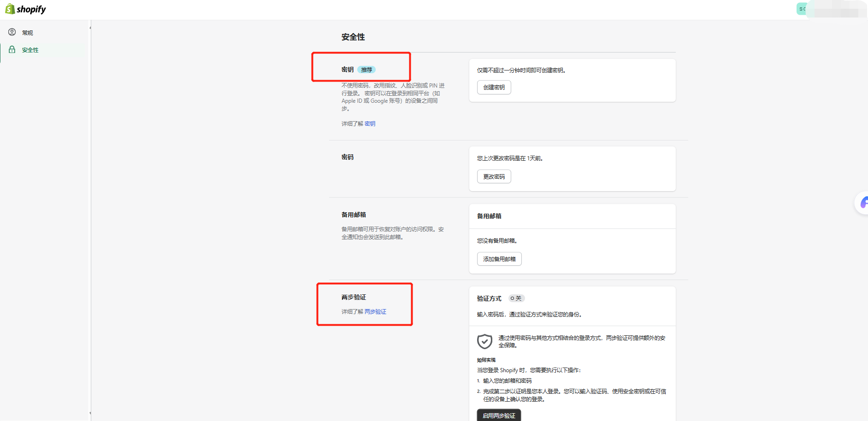This screenshot has width=868, height=421.
Task: Click the 备用邮箱 section heading
Action: (353, 214)
